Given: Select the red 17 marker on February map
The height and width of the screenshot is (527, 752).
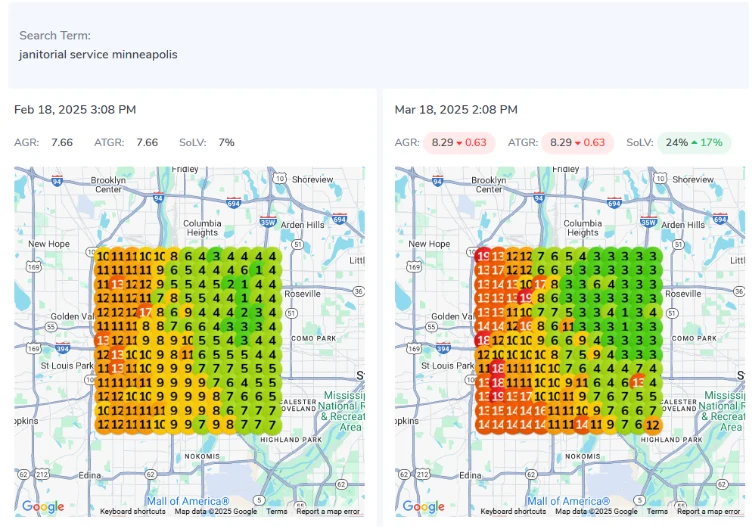Looking at the screenshot, I should tap(146, 312).
